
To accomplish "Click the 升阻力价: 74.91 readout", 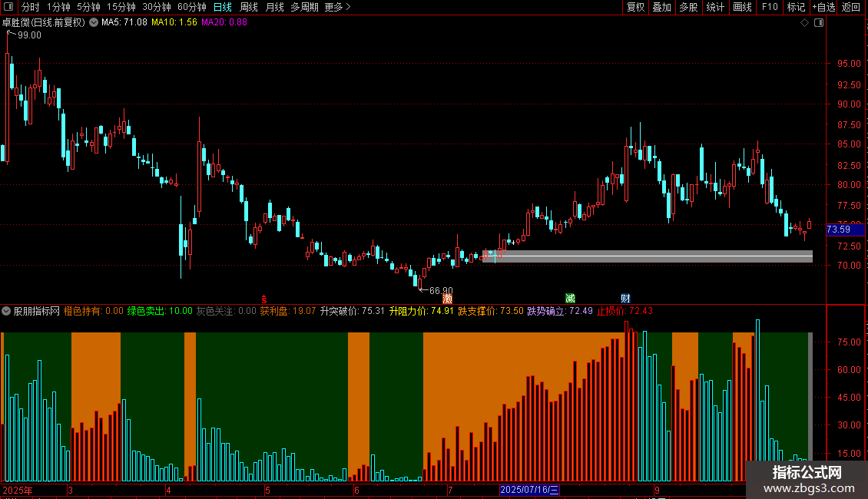I will pyautogui.click(x=421, y=311).
